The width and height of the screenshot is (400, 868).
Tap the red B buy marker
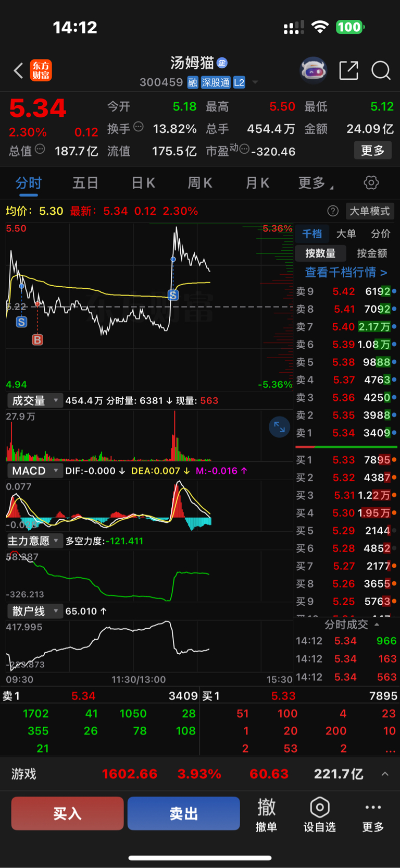tap(37, 340)
